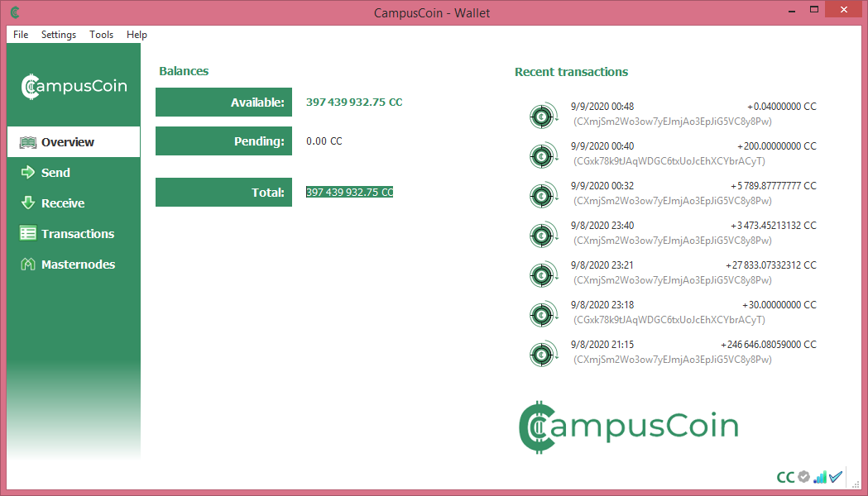Click the Receive down-arrow icon
Image resolution: width=868 pixels, height=496 pixels.
point(27,203)
